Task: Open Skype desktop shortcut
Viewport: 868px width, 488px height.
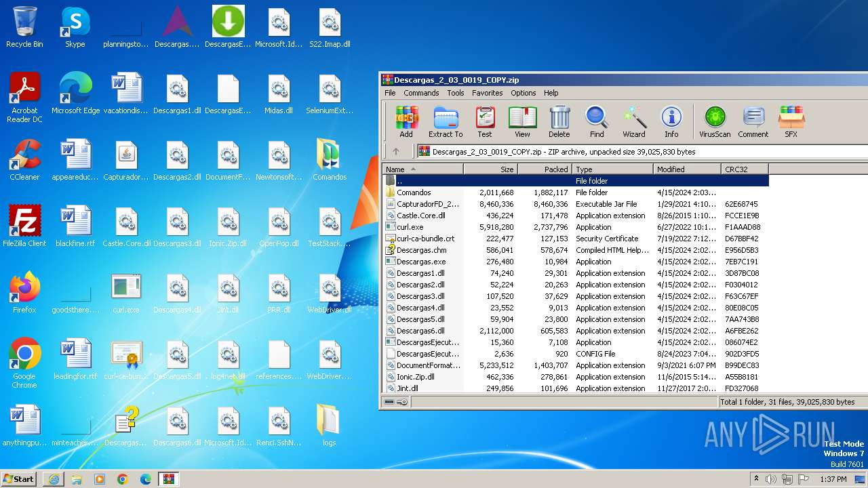Action: [75, 28]
